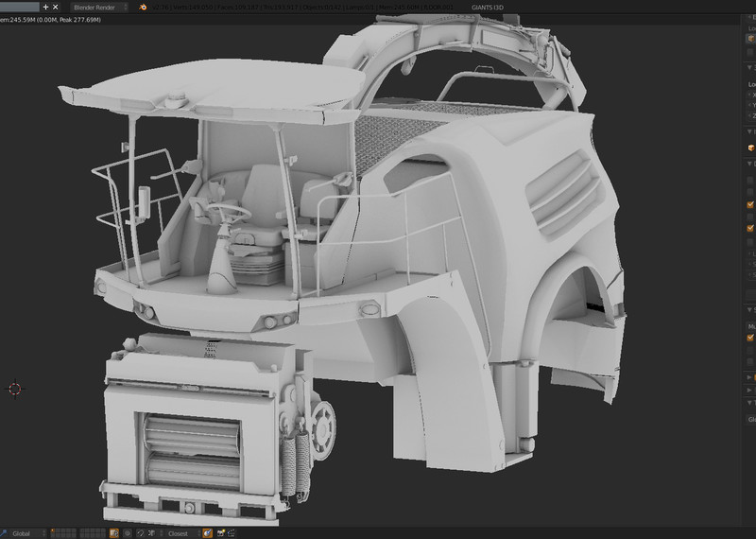Toggle the highlighted snap option beside Closest
This screenshot has height=539, width=756.
(207, 533)
